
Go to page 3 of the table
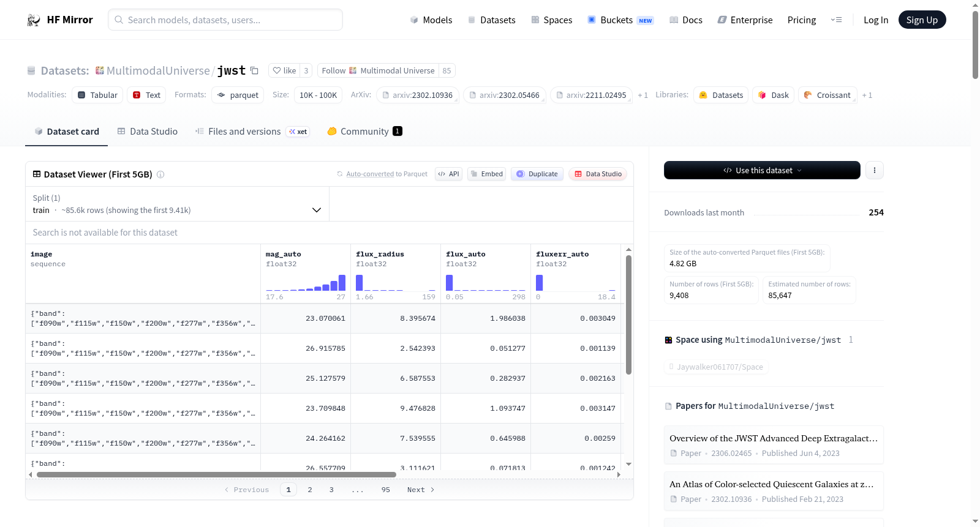[x=331, y=490]
